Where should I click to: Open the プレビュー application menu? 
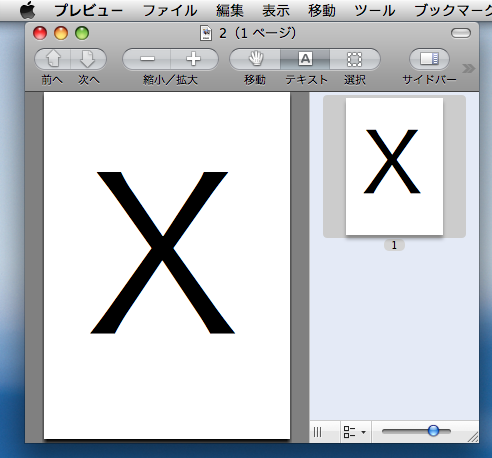click(89, 11)
